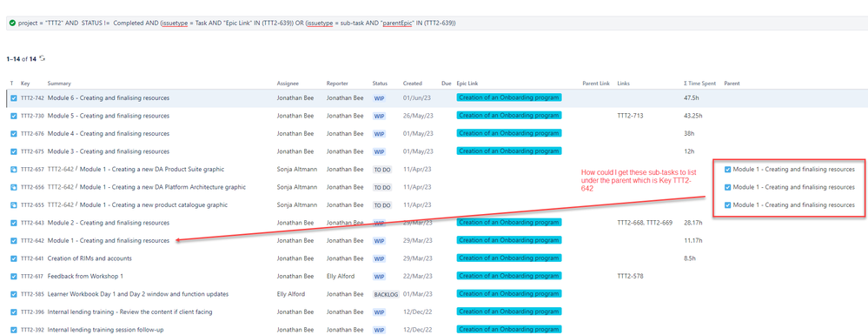Click the task type icon for TTT2-642
Viewport: 868px width, 335px height.
[14, 241]
